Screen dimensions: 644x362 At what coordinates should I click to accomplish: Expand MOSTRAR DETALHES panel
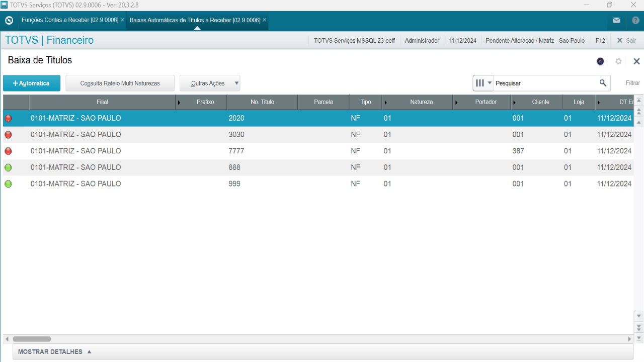pyautogui.click(x=55, y=352)
